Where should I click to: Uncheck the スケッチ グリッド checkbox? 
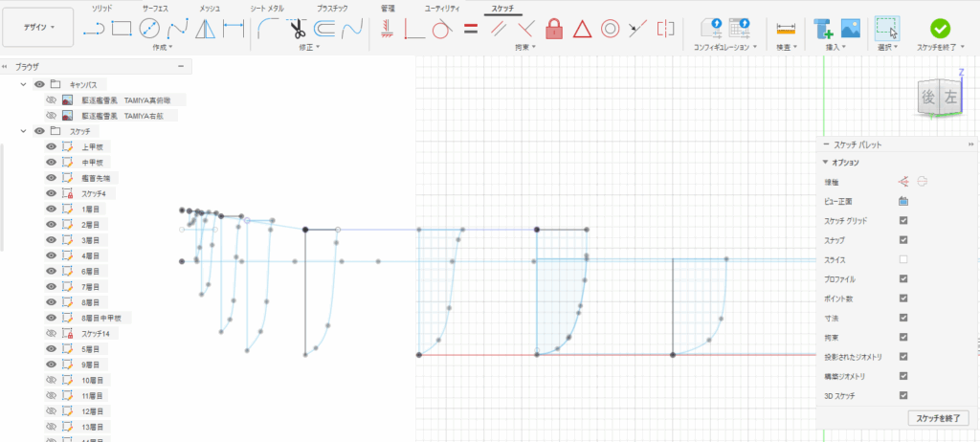pos(903,221)
